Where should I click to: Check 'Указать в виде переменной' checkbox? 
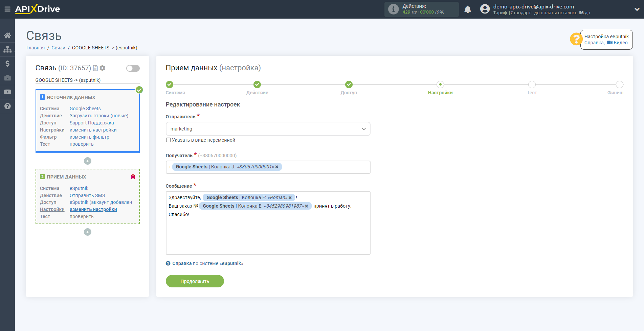tap(168, 140)
